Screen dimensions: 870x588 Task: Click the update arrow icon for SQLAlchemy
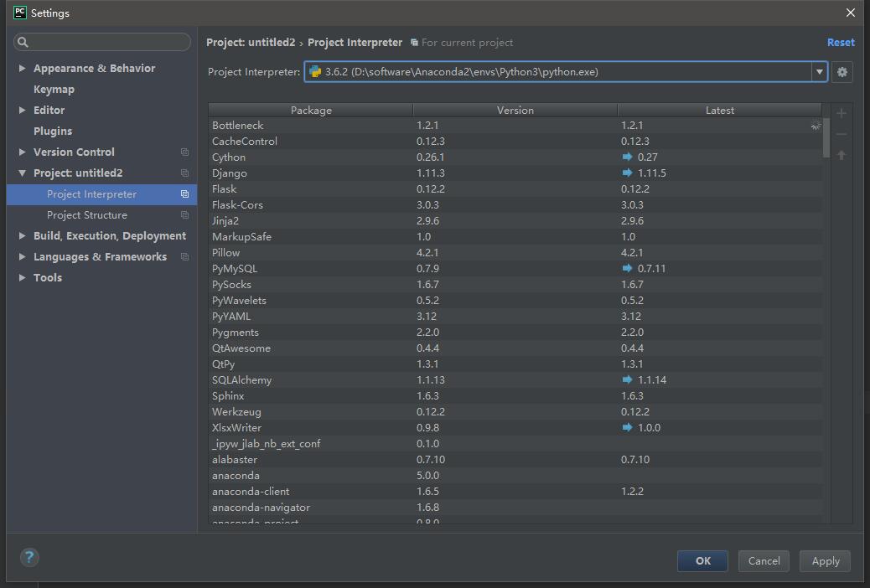point(627,380)
